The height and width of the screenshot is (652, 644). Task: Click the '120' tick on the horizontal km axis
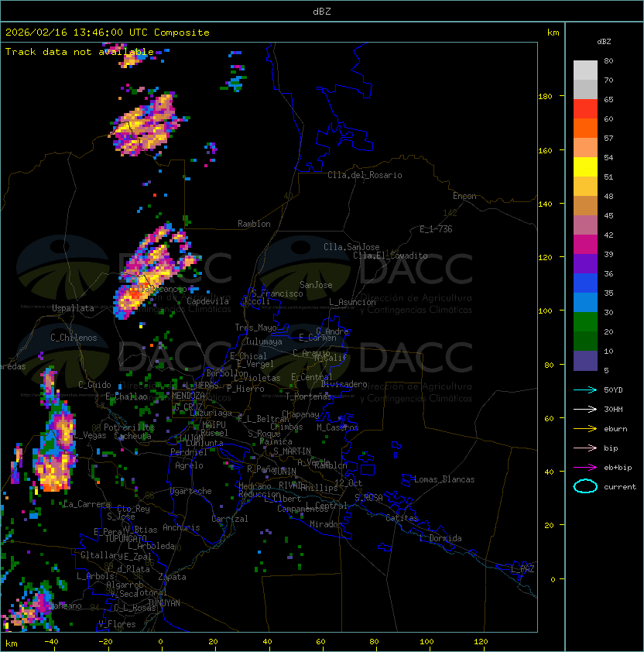click(481, 642)
